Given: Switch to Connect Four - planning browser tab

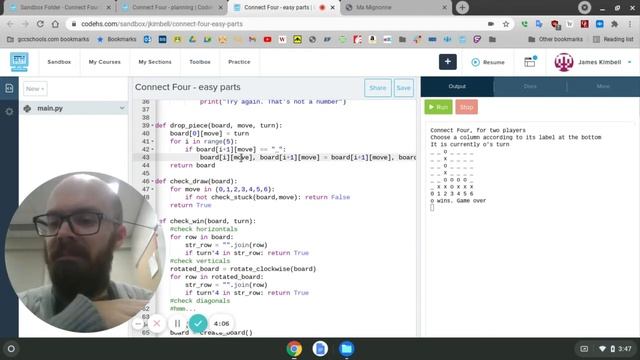Looking at the screenshot, I should point(171,7).
